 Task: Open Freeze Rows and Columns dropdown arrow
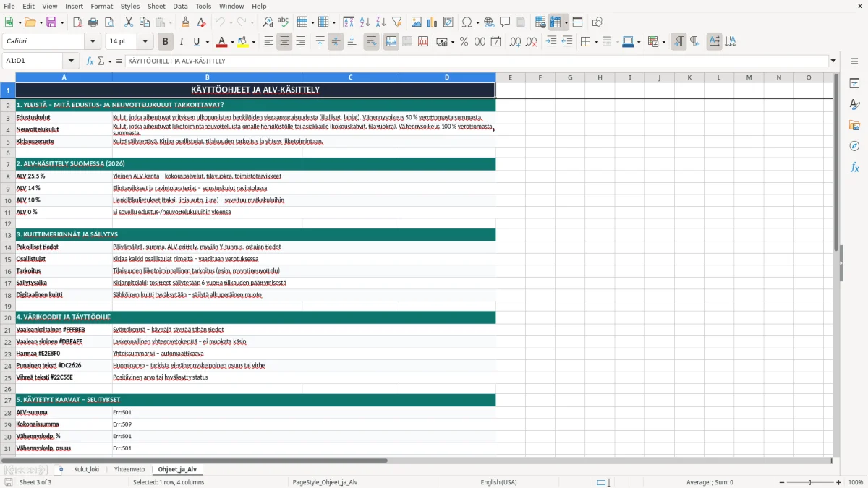566,22
